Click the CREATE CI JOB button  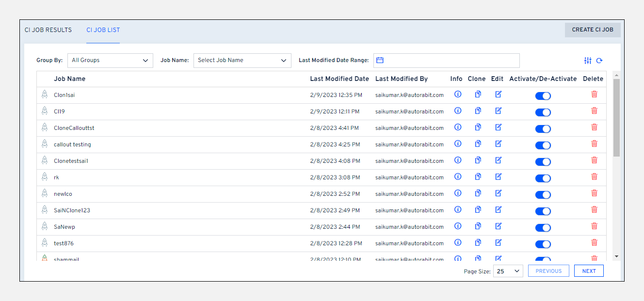click(592, 30)
